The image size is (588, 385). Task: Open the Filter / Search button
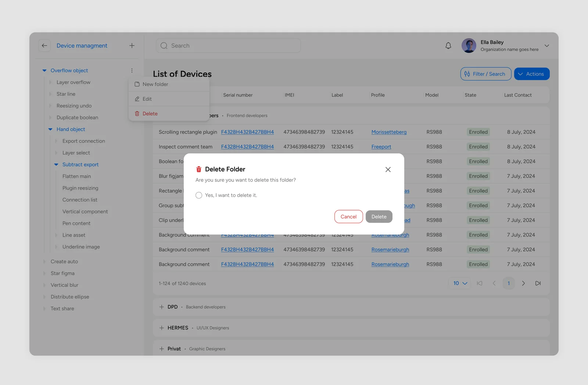point(486,74)
